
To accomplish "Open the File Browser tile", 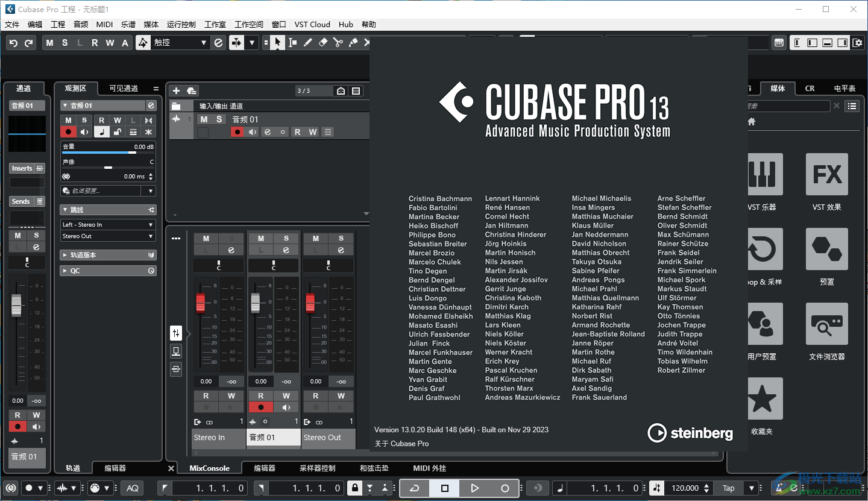I will point(826,324).
